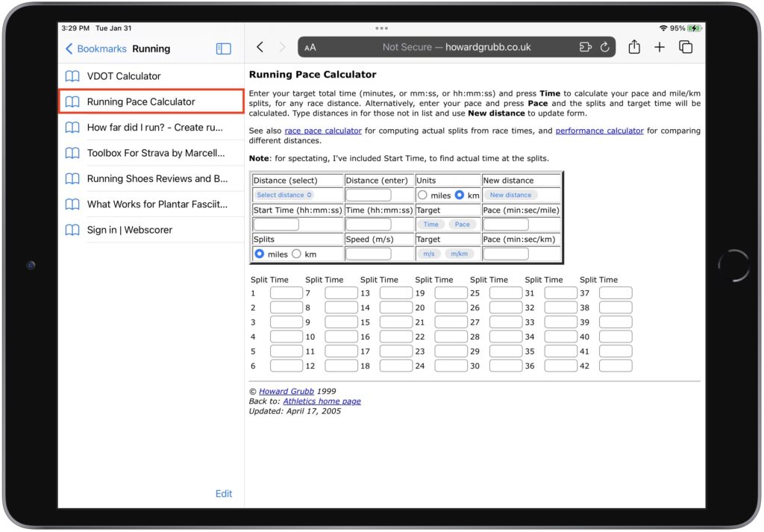Viewport: 764px width, 532px height.
Task: Open How far did I run bookmark
Action: 151,127
